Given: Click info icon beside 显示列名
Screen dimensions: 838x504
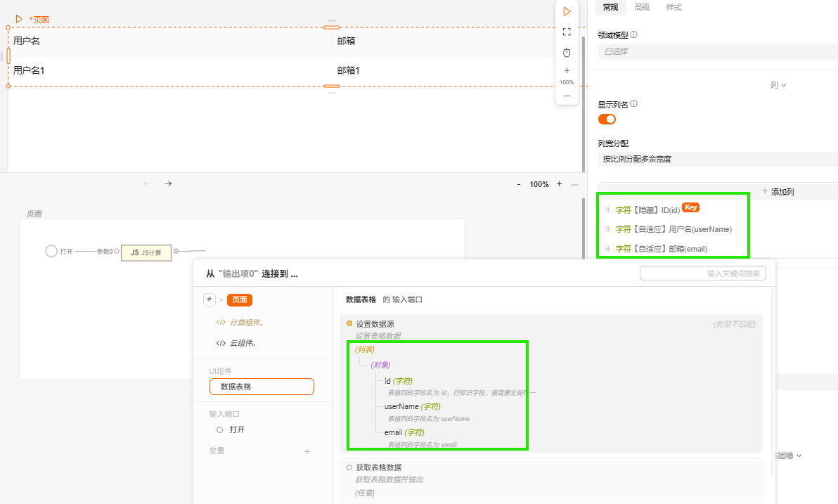Looking at the screenshot, I should 633,104.
